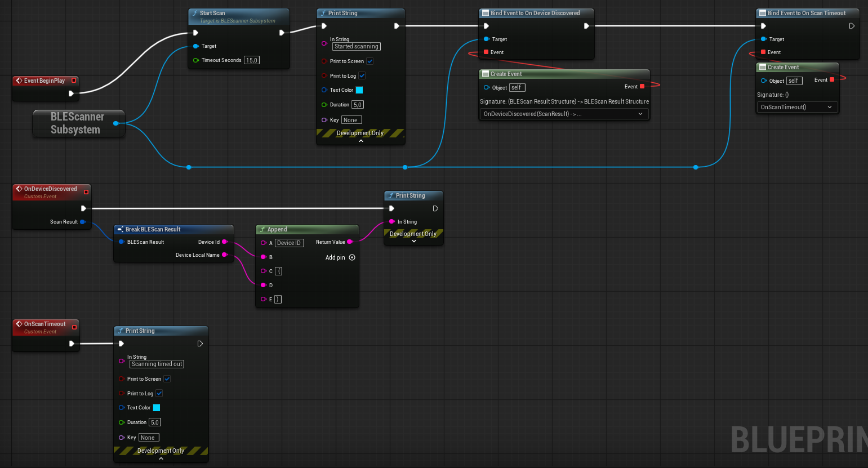This screenshot has height=468, width=868.
Task: Select the Target pin on Start Scan
Action: click(x=196, y=46)
